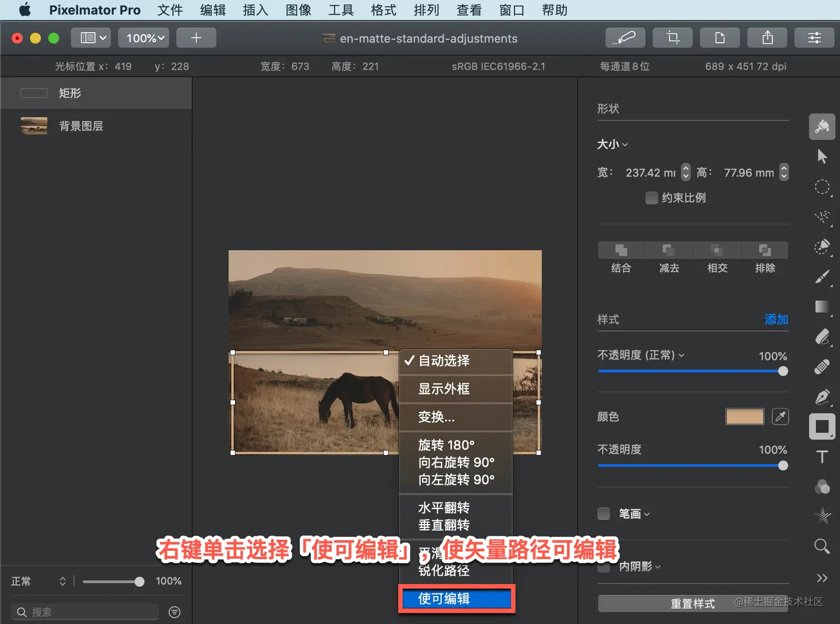
Task: Click the 重置样式 reset button
Action: [x=693, y=603]
